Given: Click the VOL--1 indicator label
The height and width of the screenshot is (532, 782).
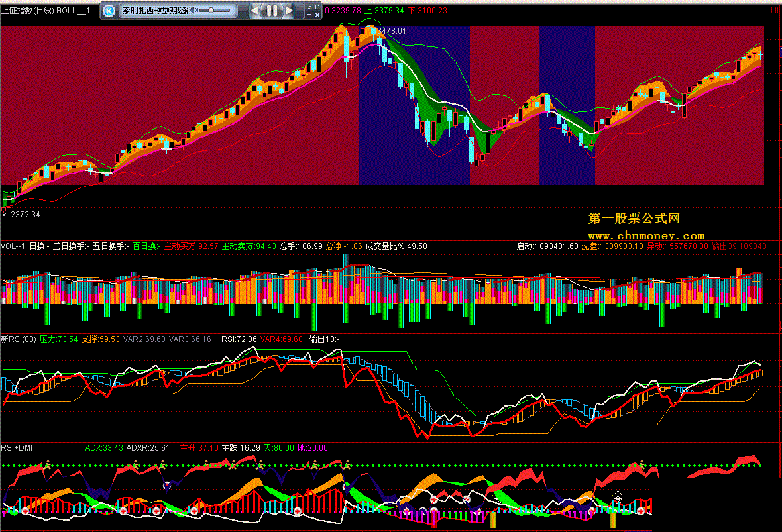Looking at the screenshot, I should point(13,246).
